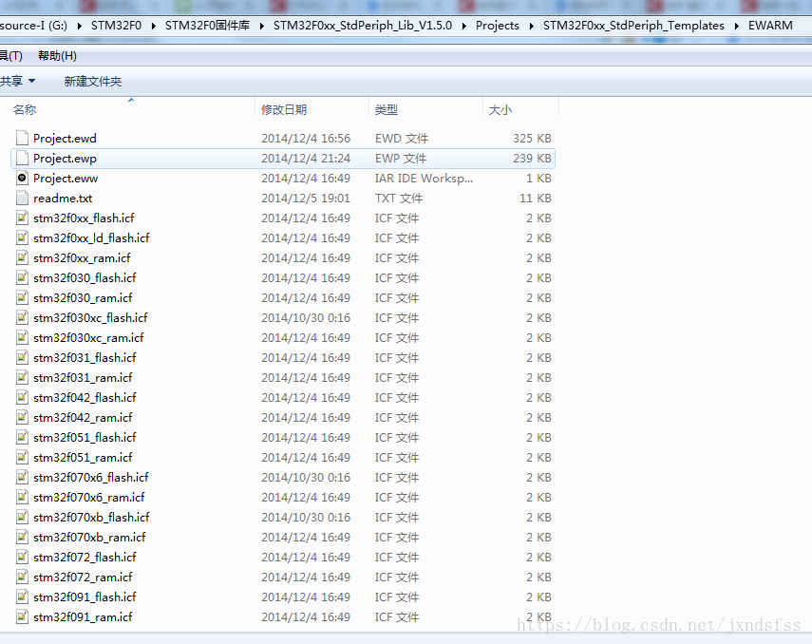
Task: Click the stm32f042_flash.icf file icon
Action: click(22, 397)
